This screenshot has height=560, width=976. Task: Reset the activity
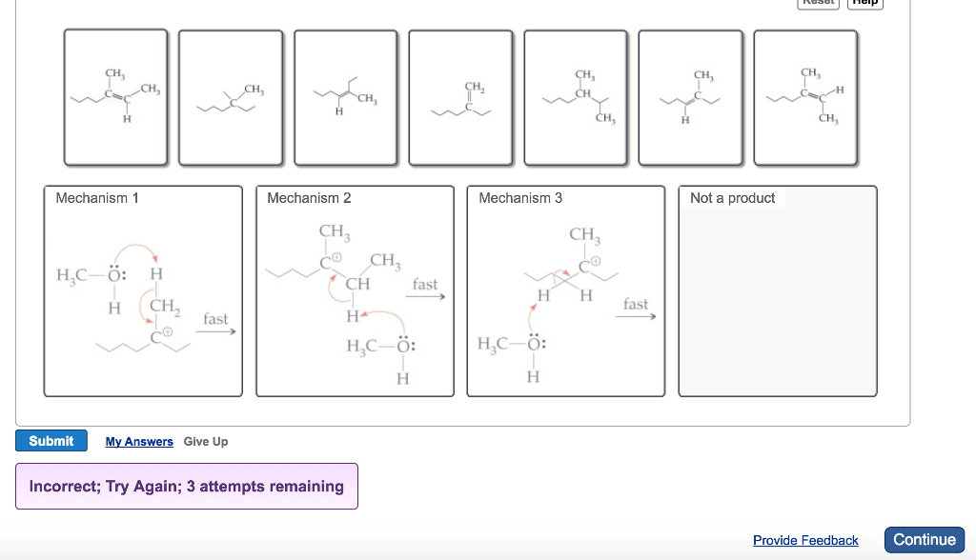coord(818,4)
